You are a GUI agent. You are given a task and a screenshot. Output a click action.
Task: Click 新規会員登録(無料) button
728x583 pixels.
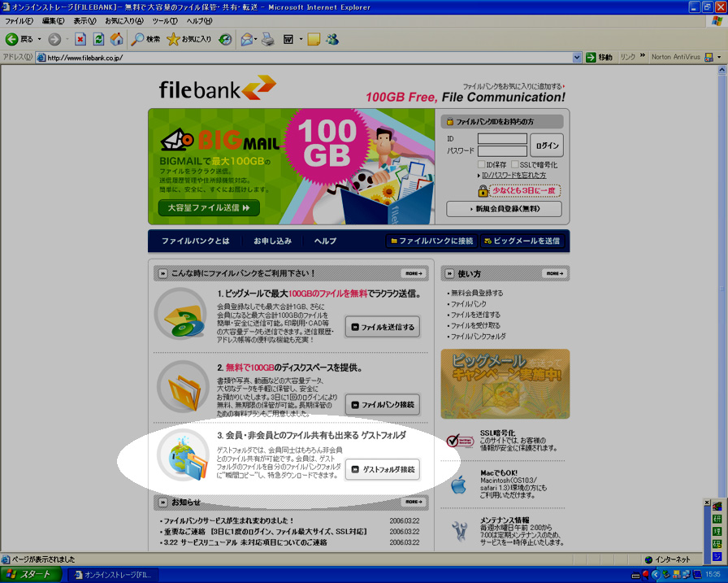[x=505, y=209]
